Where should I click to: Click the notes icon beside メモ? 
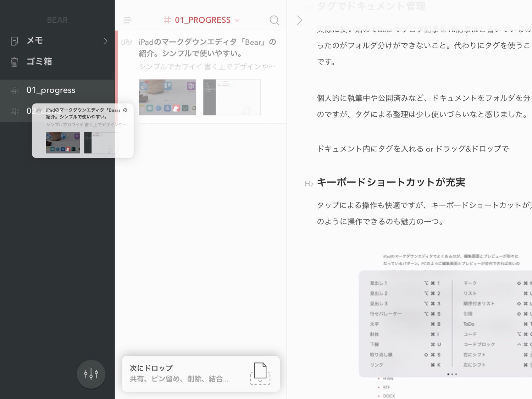click(15, 41)
